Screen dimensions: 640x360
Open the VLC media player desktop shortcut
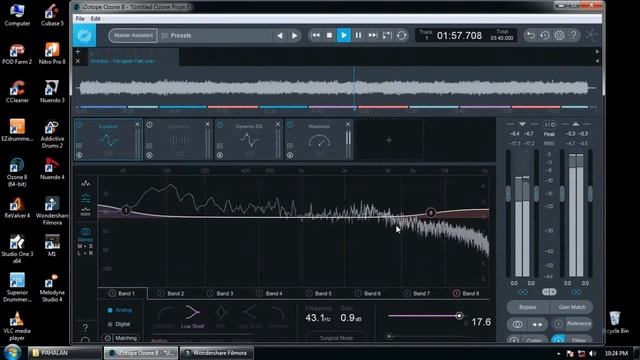17,326
